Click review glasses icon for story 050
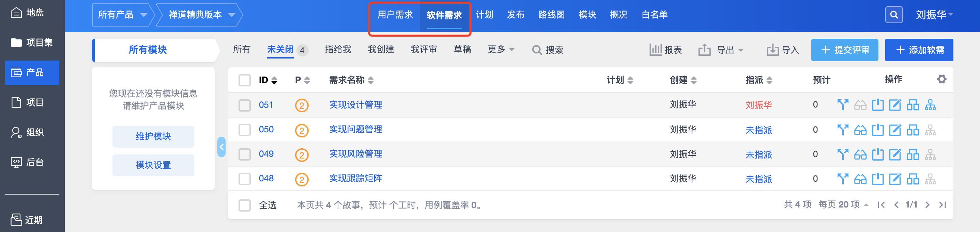This screenshot has width=980, height=232. [860, 130]
